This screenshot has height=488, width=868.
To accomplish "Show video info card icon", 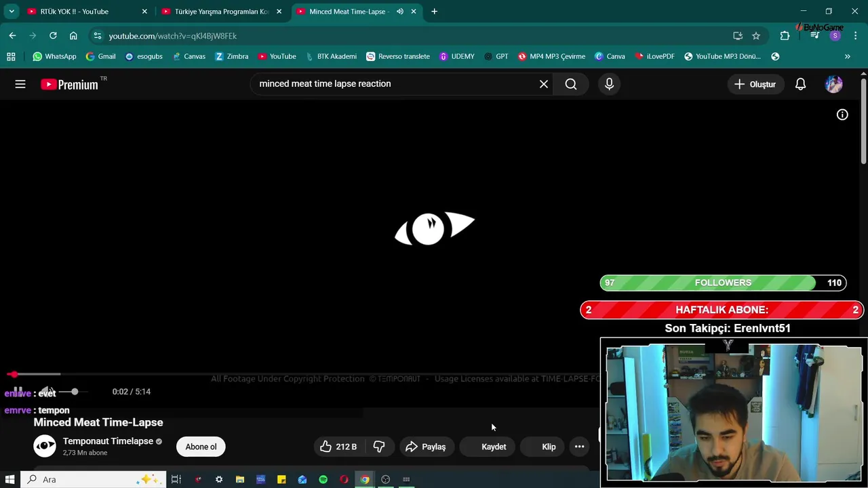I will pyautogui.click(x=842, y=115).
